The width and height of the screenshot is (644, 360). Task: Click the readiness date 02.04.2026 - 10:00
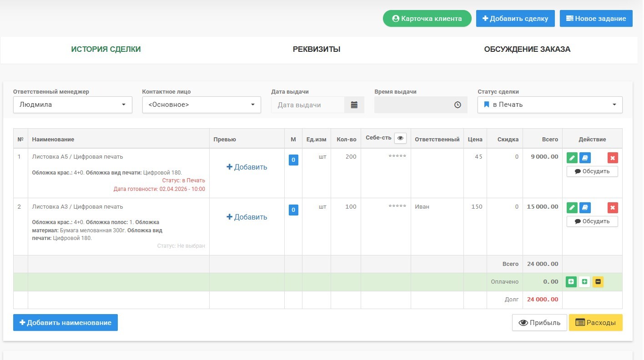coord(182,189)
